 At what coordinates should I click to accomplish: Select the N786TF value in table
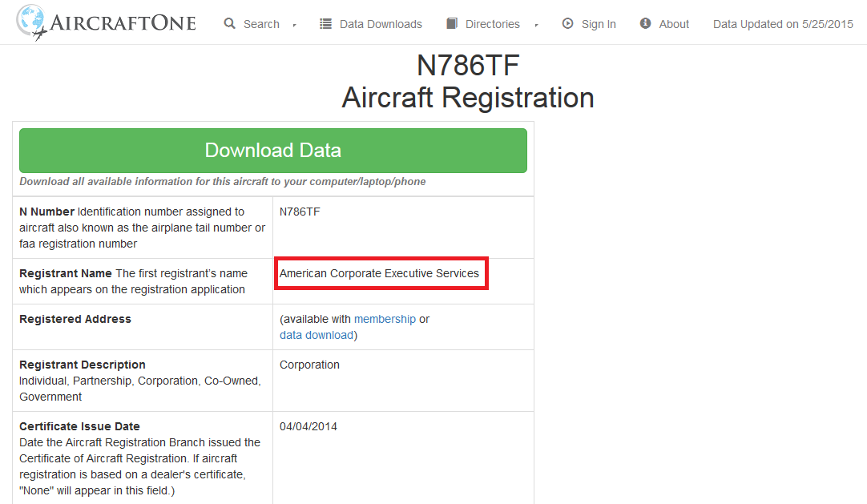pos(300,212)
